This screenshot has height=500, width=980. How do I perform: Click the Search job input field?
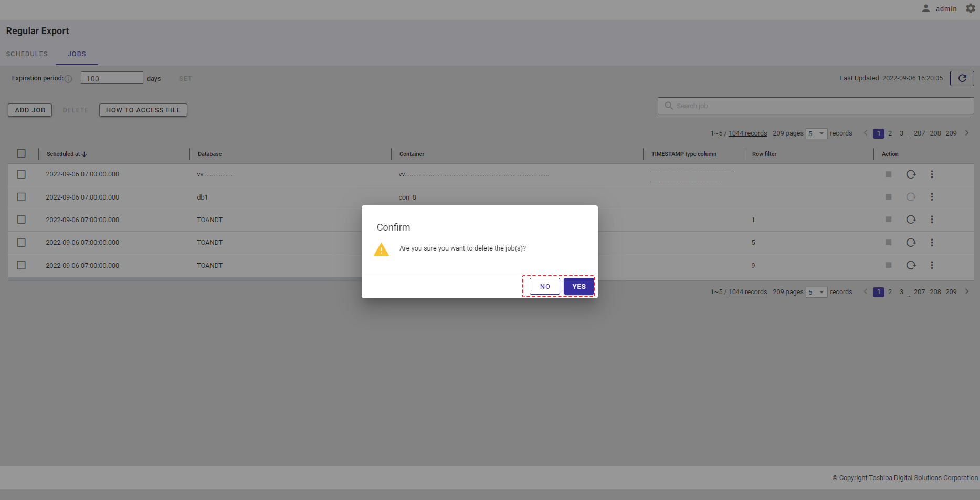819,106
